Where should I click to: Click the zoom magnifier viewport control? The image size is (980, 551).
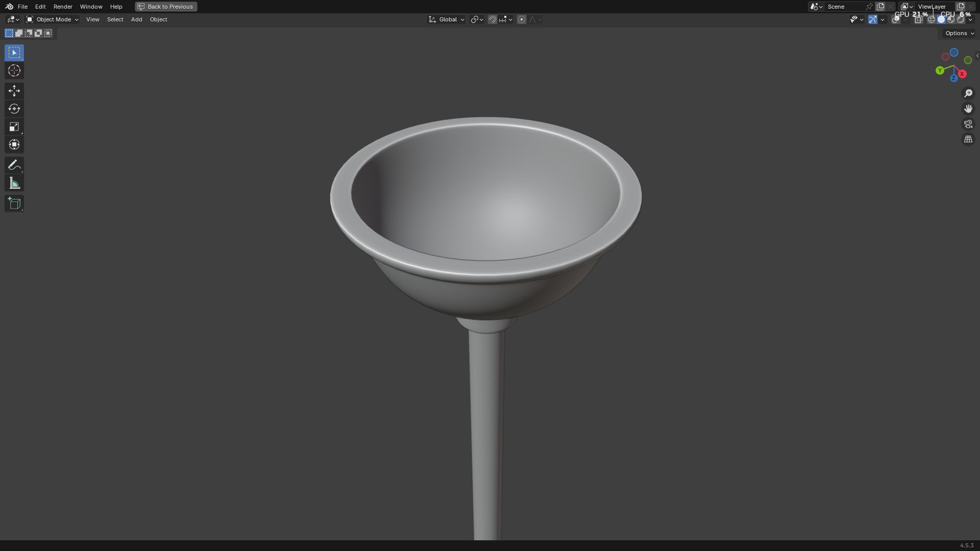pyautogui.click(x=968, y=93)
